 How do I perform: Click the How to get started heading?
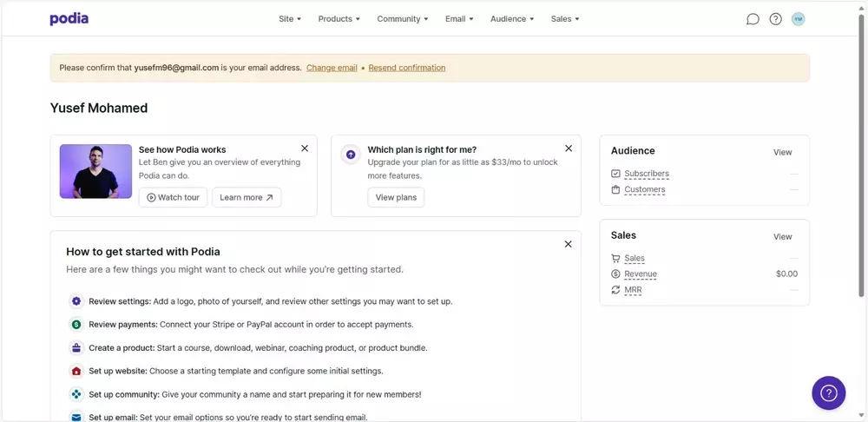click(143, 252)
